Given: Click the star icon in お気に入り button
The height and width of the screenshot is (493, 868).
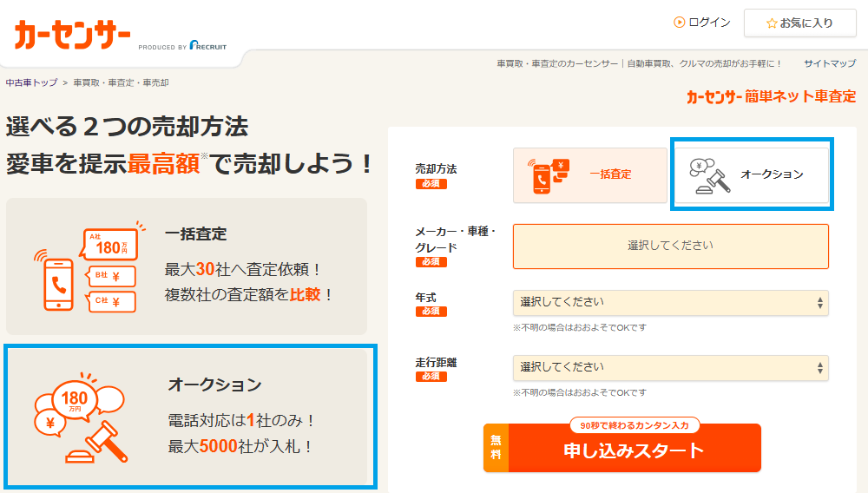Looking at the screenshot, I should point(772,23).
